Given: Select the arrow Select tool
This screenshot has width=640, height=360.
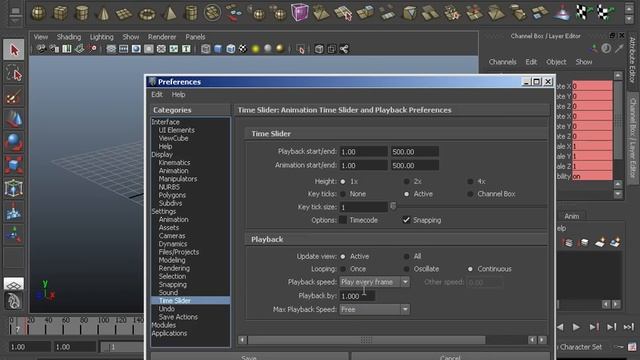Looking at the screenshot, I should point(14,50).
